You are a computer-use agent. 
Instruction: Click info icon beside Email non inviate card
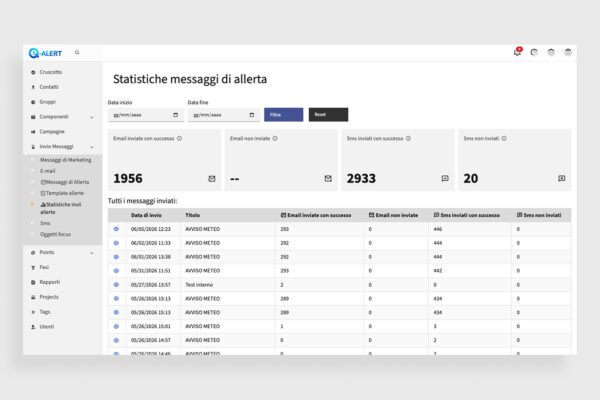[x=275, y=139]
